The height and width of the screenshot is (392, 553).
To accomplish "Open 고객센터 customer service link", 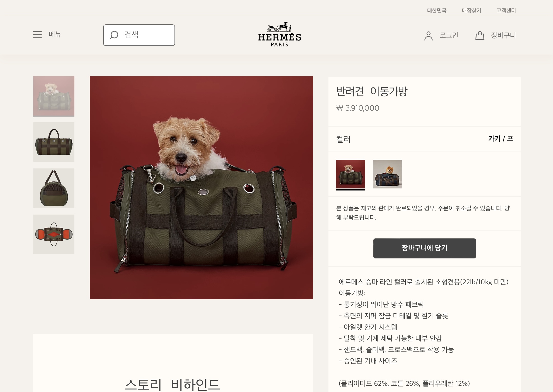I will 506,11.
